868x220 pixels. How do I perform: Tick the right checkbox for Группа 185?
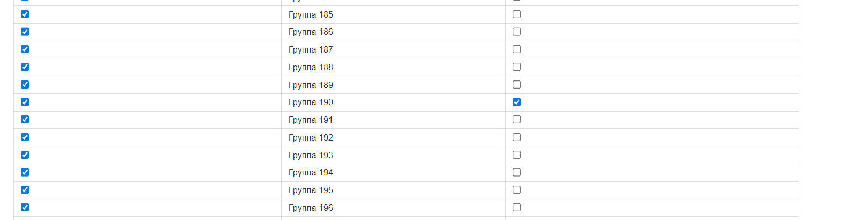(x=517, y=14)
